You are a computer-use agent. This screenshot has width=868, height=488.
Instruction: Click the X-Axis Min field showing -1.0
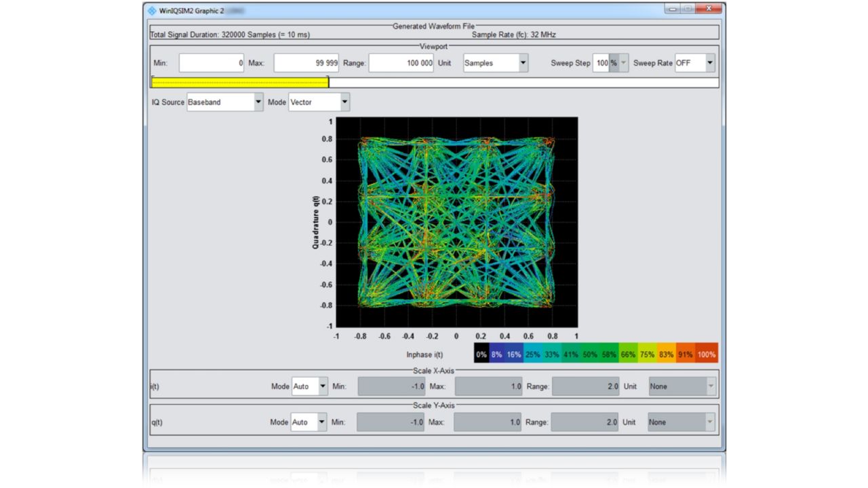click(391, 386)
